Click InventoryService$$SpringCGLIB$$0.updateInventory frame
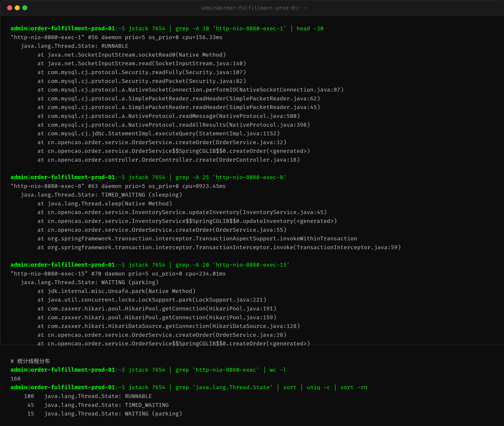 (x=187, y=221)
